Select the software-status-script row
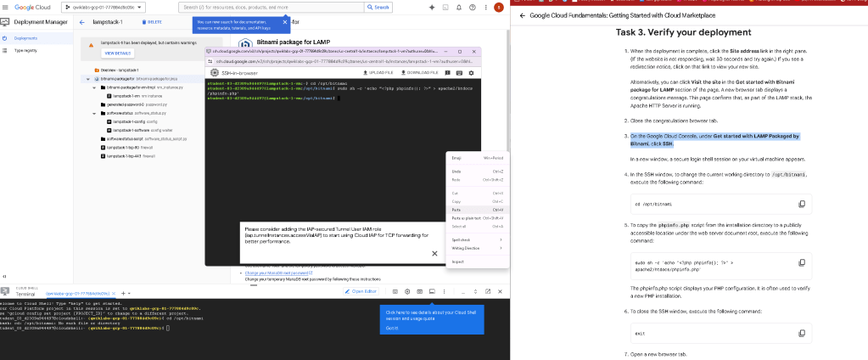868x360 pixels. point(144,138)
